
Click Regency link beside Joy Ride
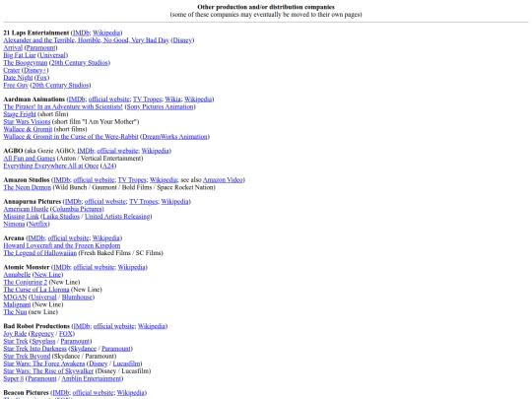click(x=42, y=334)
